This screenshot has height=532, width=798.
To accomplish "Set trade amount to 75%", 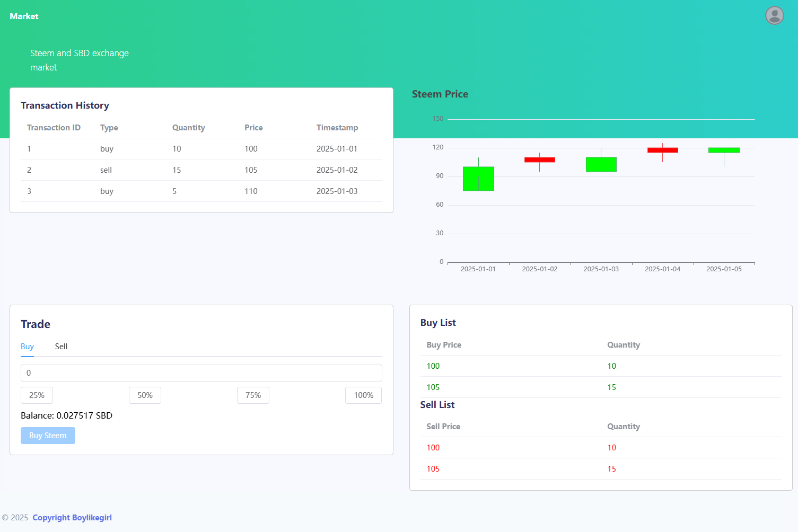I will click(253, 395).
